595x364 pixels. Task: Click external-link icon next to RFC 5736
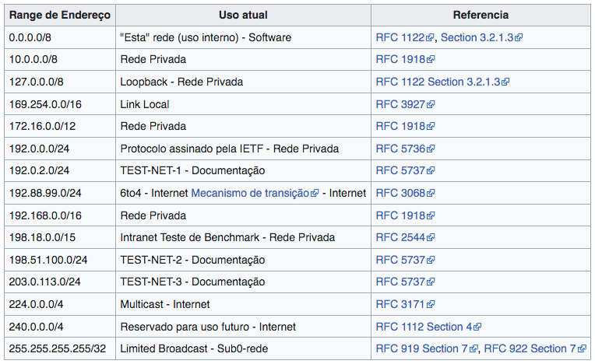(431, 149)
